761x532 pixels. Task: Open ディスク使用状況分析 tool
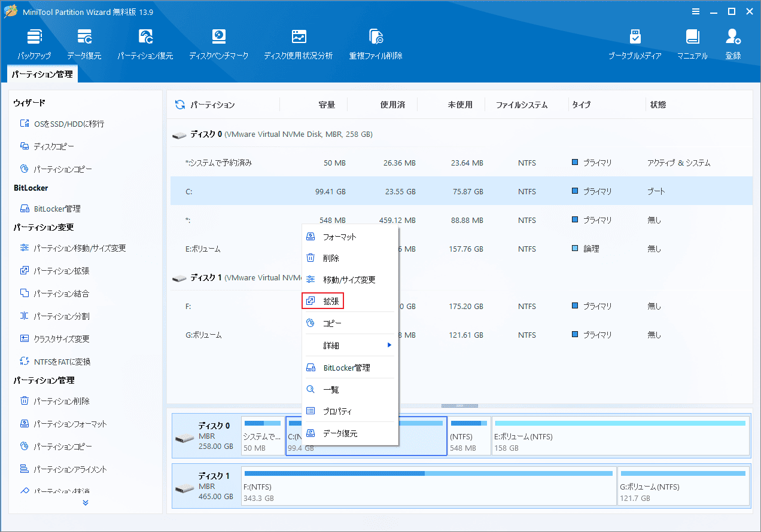click(299, 44)
